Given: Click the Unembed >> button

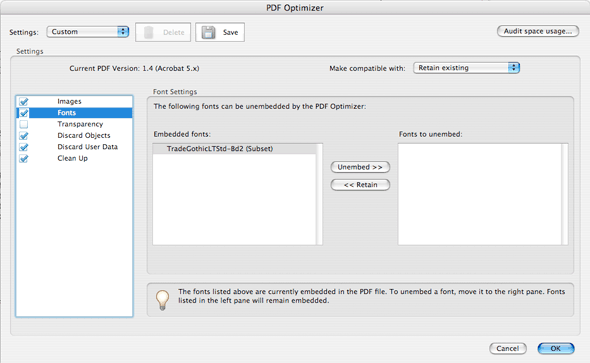Looking at the screenshot, I should (360, 167).
